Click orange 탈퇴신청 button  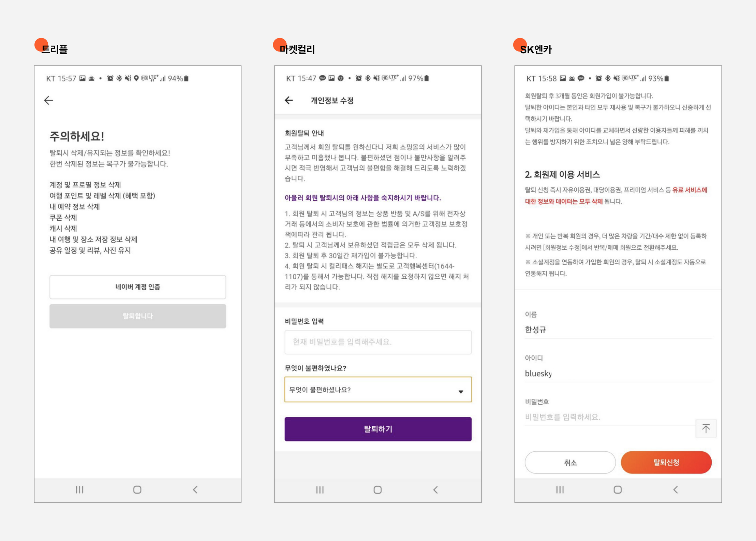pyautogui.click(x=666, y=463)
